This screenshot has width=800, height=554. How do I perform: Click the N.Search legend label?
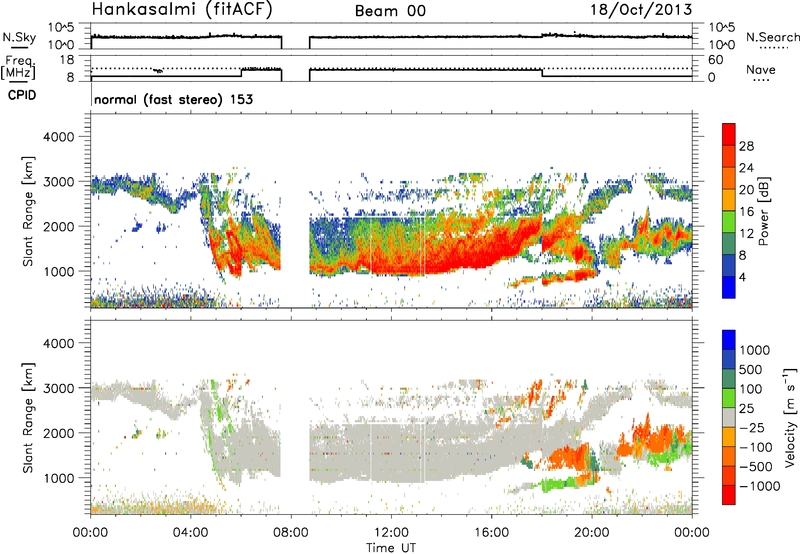772,37
